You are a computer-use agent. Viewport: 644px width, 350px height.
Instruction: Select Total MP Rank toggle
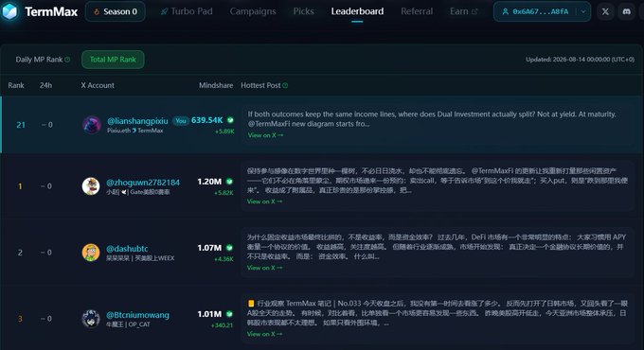pos(113,60)
